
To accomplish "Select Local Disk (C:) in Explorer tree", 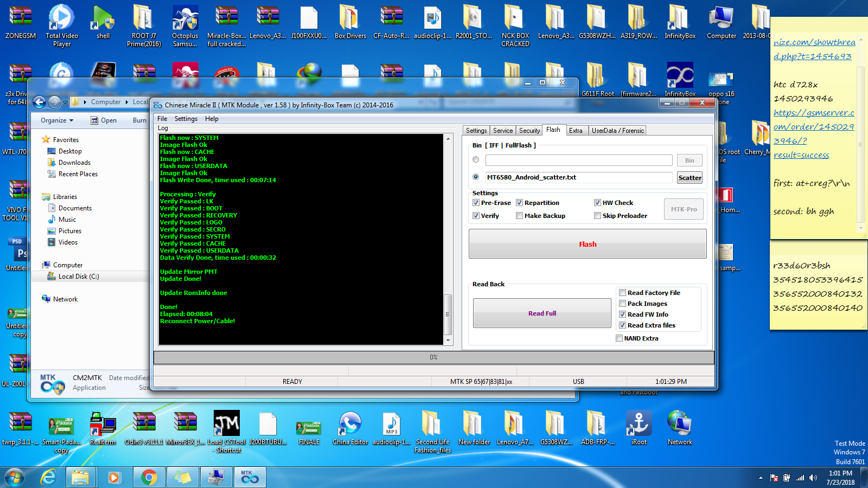I will (x=79, y=277).
